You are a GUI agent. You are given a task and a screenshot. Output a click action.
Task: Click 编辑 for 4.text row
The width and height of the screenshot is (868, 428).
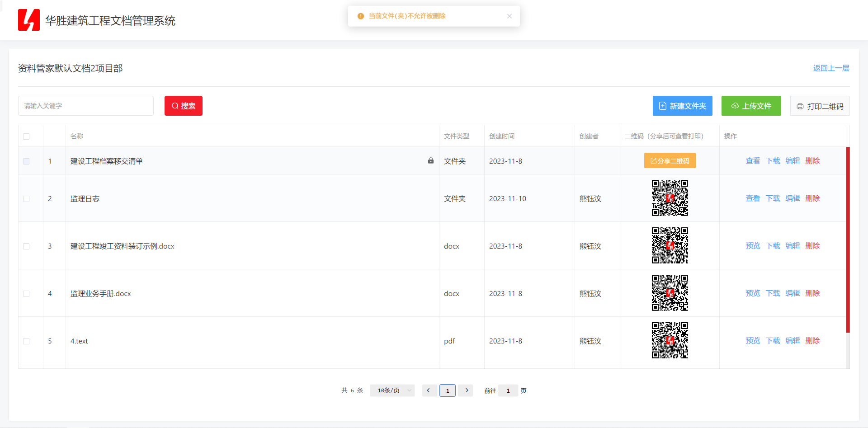pyautogui.click(x=793, y=340)
